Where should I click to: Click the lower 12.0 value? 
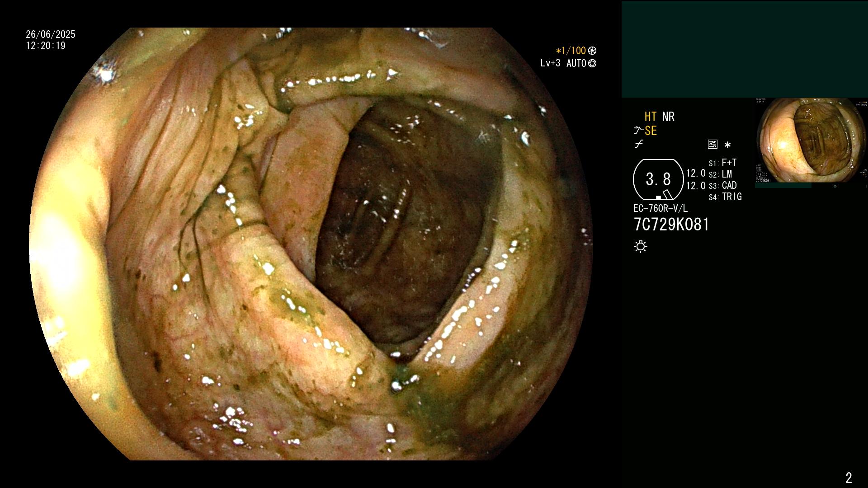(696, 185)
